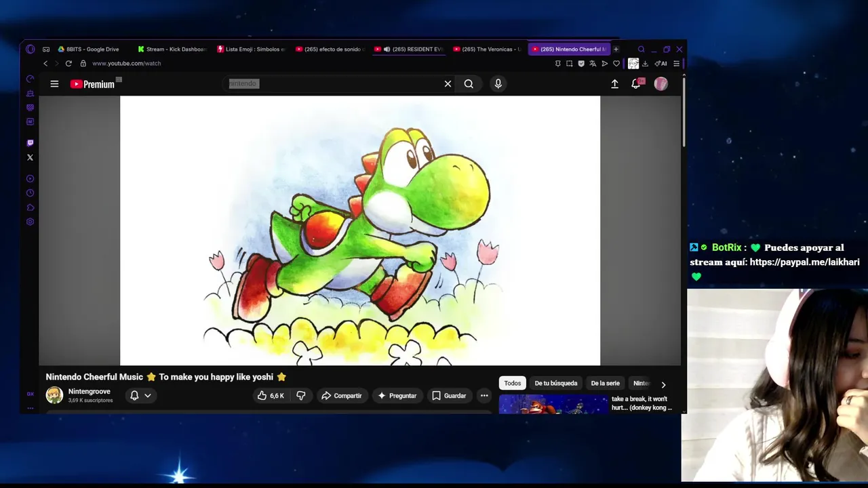Click the page vertical scrollbar
Image resolution: width=868 pixels, height=488 pixels.
pyautogui.click(x=684, y=113)
